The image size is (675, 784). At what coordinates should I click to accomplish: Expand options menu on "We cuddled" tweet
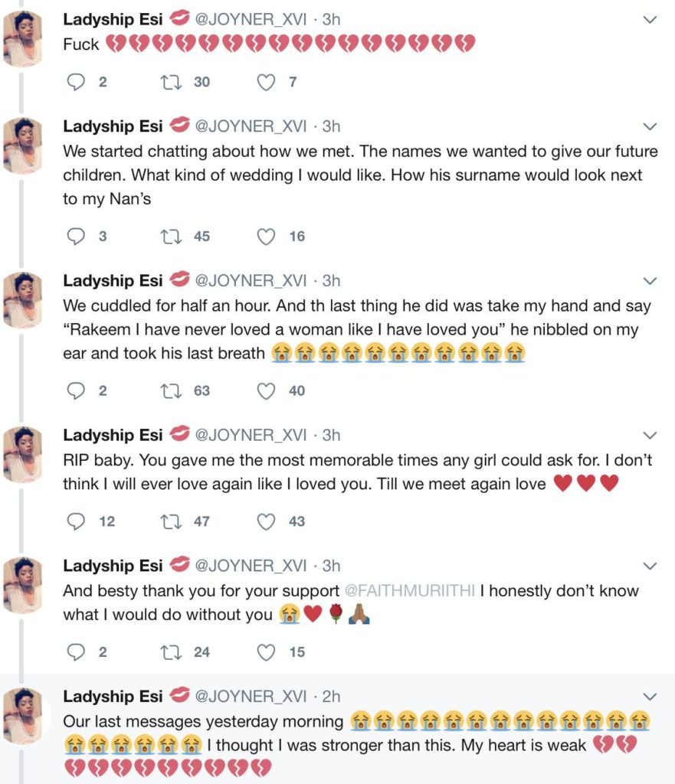point(649,281)
